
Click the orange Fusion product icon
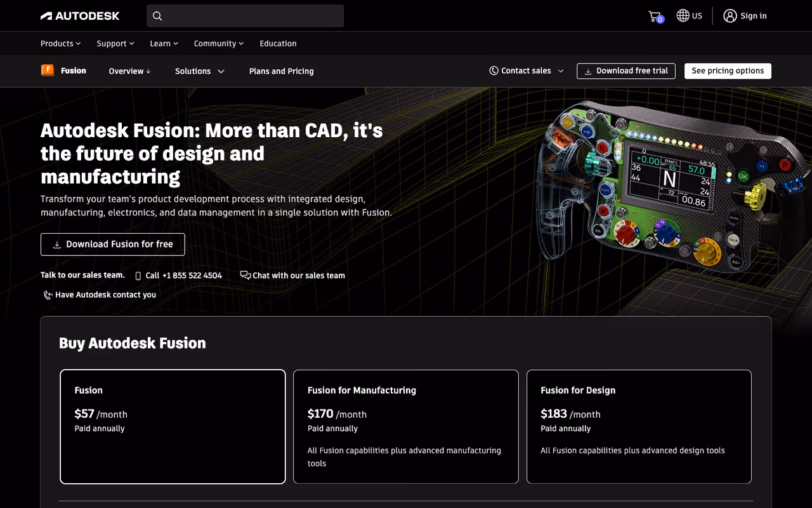coord(48,70)
